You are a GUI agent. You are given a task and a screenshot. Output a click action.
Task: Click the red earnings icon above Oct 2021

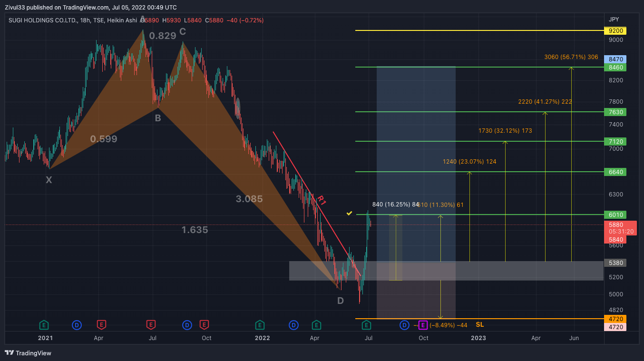pos(204,325)
